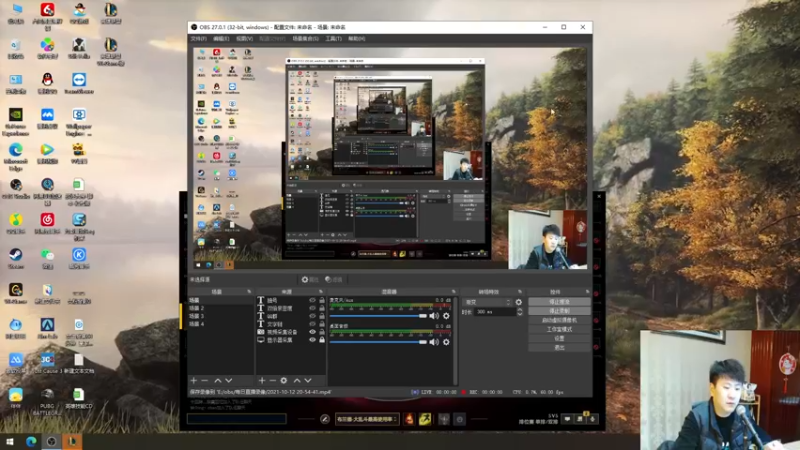Move the selected scene down
The width and height of the screenshot is (800, 450).
(229, 381)
